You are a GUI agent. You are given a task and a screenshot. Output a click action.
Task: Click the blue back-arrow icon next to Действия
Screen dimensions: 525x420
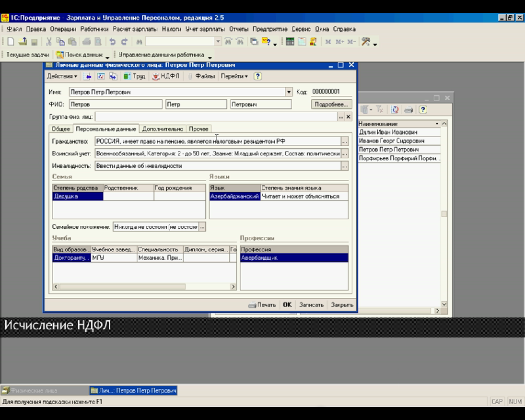[x=88, y=76]
